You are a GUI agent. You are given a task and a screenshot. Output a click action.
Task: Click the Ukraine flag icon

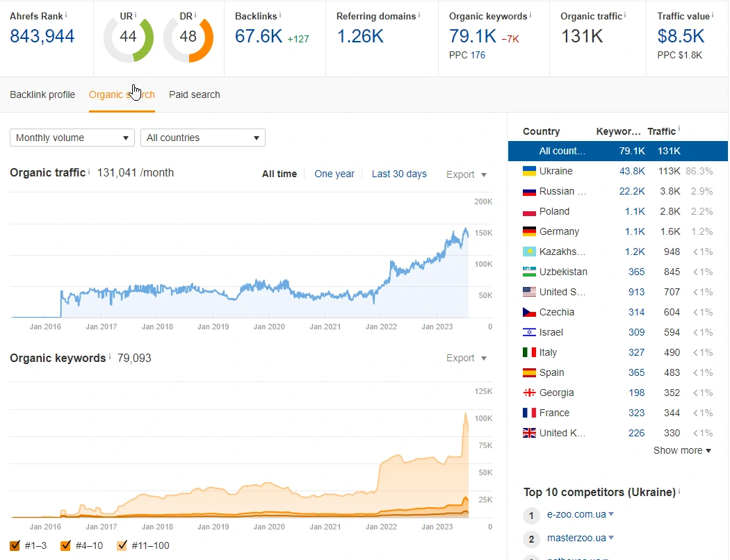tap(529, 171)
